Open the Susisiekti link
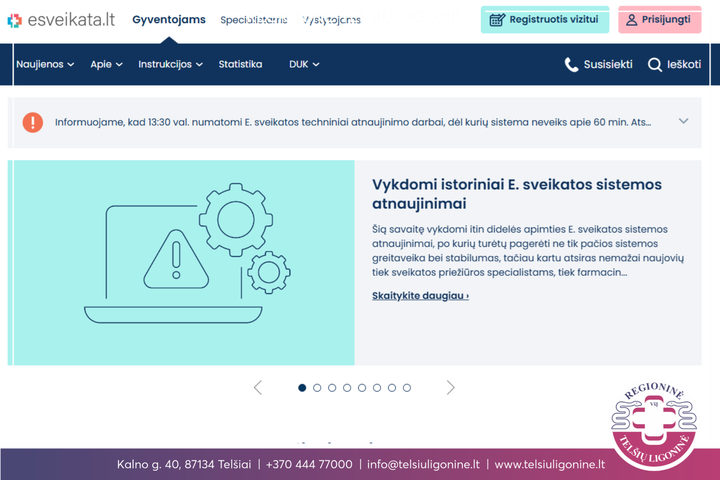 (598, 65)
